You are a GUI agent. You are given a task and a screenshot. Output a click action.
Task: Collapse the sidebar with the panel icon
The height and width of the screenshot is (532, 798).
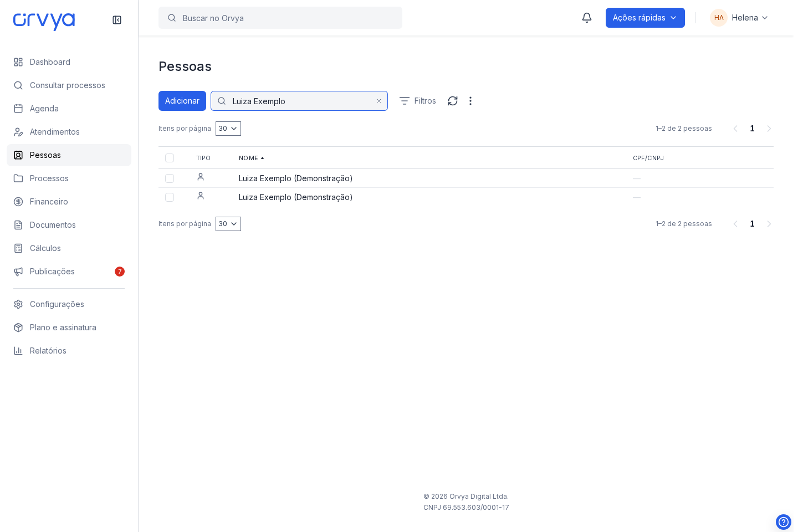[117, 20]
